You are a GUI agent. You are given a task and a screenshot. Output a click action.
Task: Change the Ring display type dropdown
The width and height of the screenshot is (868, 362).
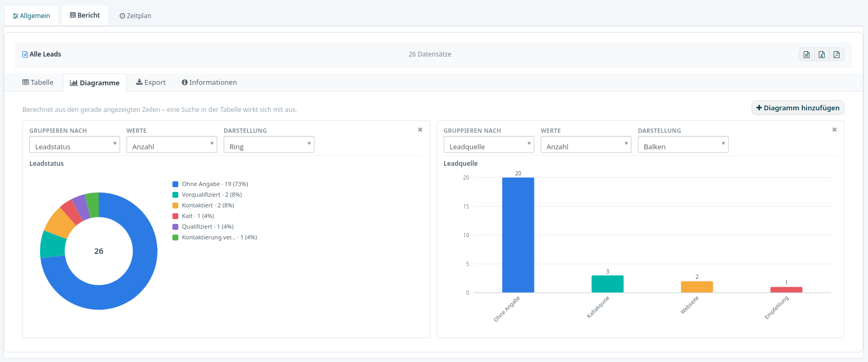[269, 144]
